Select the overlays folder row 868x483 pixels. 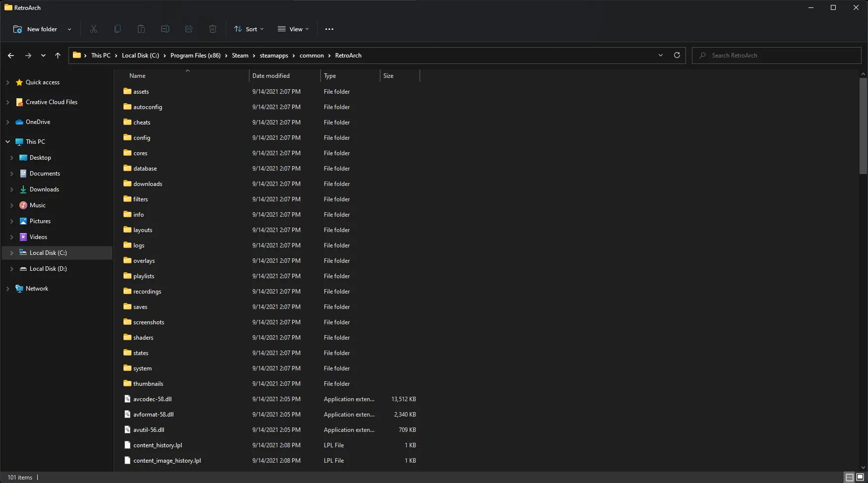pyautogui.click(x=270, y=261)
